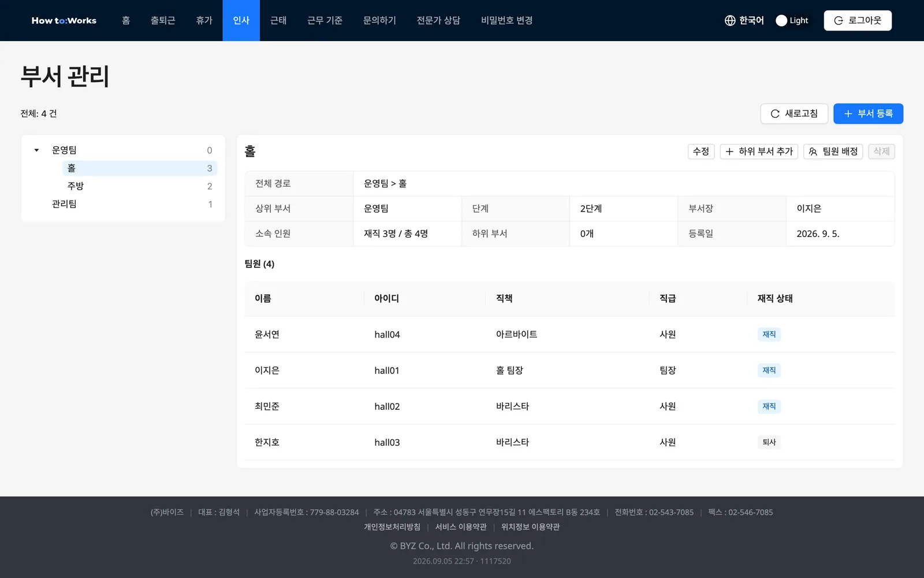Click the globe language icon

(730, 20)
